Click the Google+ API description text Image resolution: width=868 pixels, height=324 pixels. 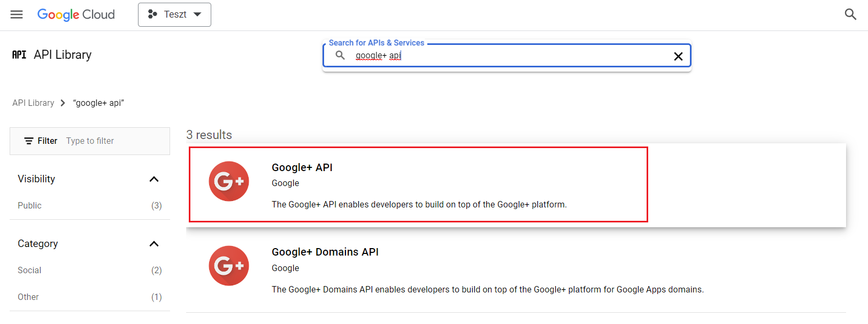point(419,204)
